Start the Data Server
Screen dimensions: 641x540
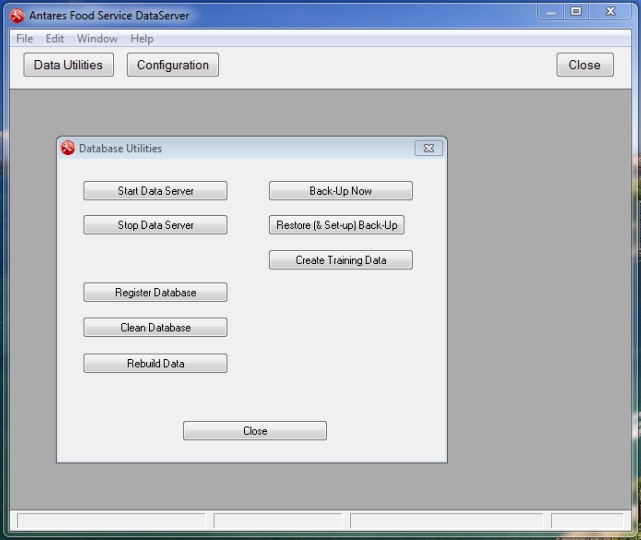(x=155, y=191)
